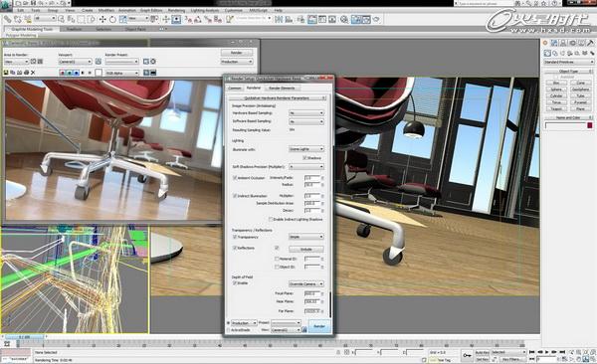Toggle the Ambient Occlusion checkbox

pos(235,178)
